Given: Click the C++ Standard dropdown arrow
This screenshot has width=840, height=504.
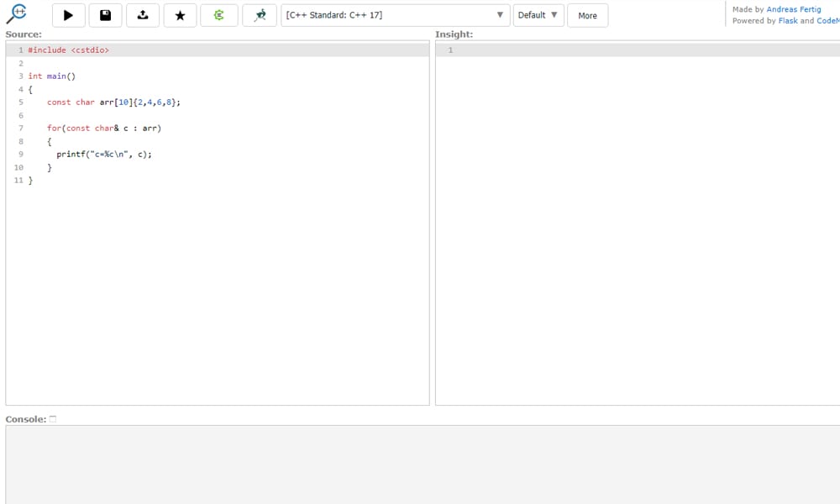Looking at the screenshot, I should point(500,15).
